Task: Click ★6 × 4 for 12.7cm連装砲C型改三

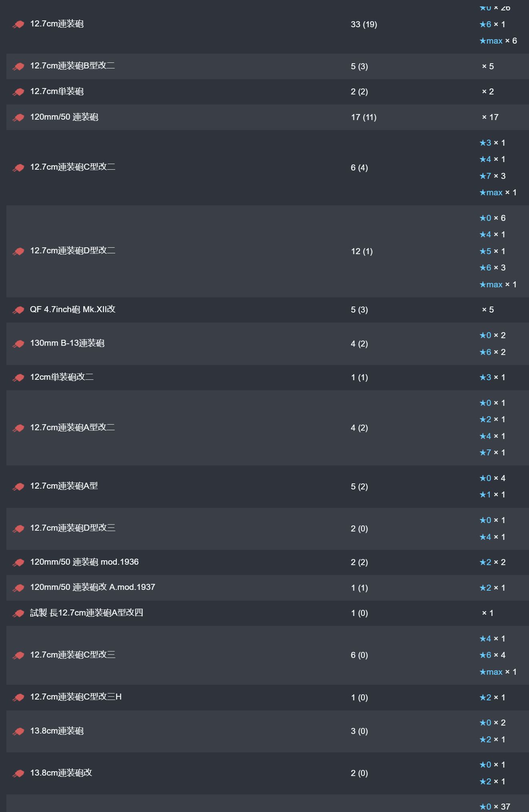Action: pyautogui.click(x=493, y=655)
